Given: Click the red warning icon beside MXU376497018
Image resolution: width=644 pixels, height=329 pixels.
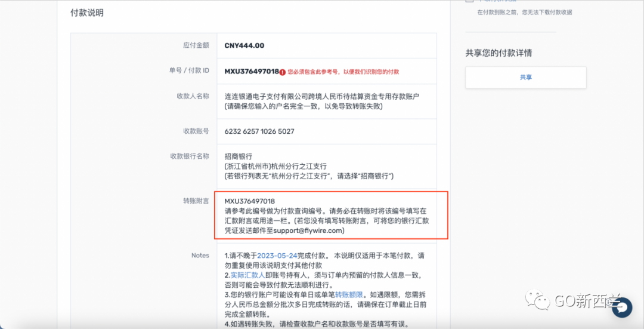Looking at the screenshot, I should click(283, 72).
